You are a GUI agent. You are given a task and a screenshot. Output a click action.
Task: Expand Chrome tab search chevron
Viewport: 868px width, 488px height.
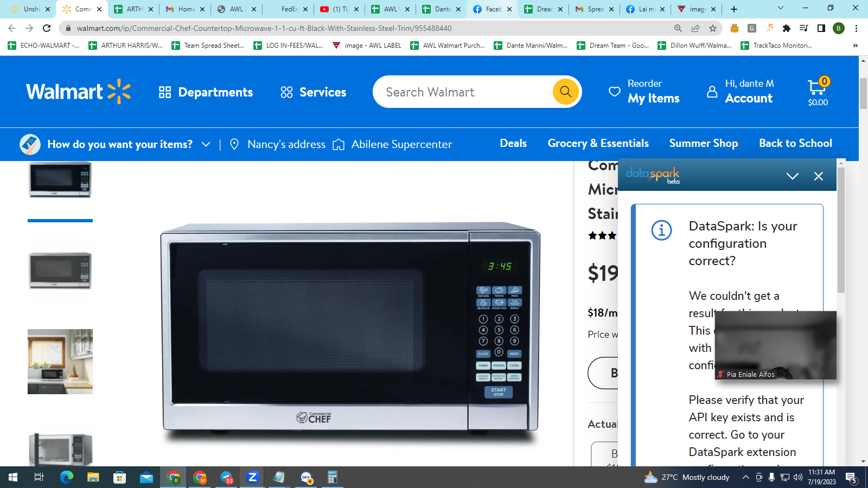781,8
